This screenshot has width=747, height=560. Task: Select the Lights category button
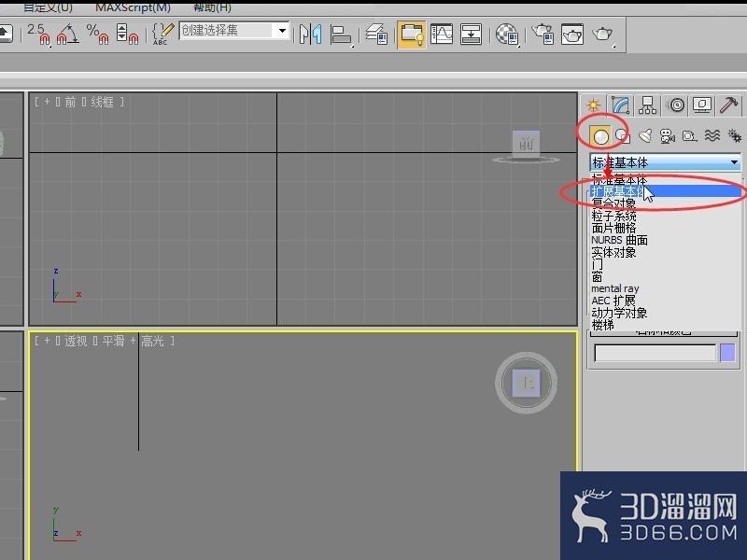[x=645, y=135]
